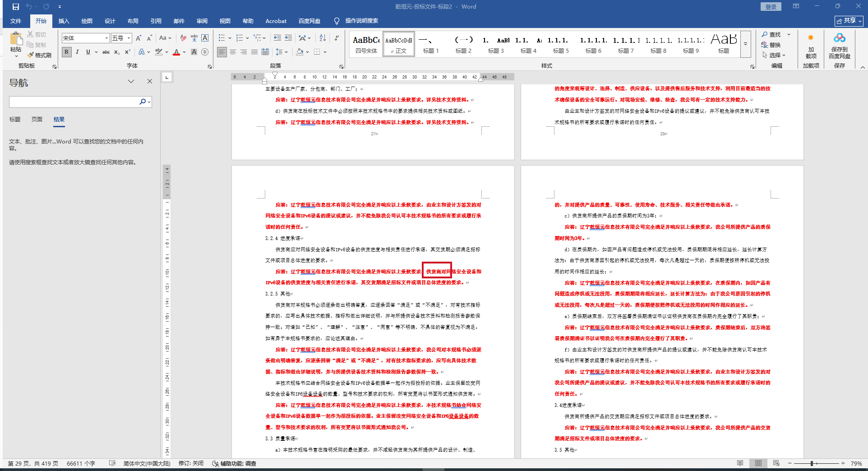
Task: Toggle character shading
Action: pos(194,52)
